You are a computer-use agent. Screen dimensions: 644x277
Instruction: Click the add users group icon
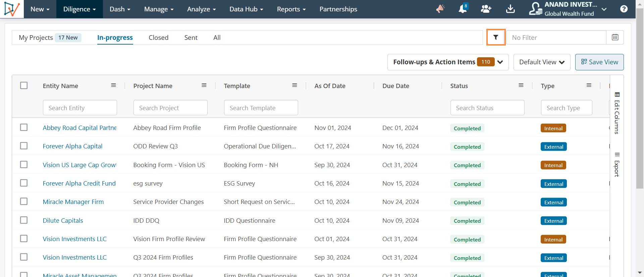(486, 9)
